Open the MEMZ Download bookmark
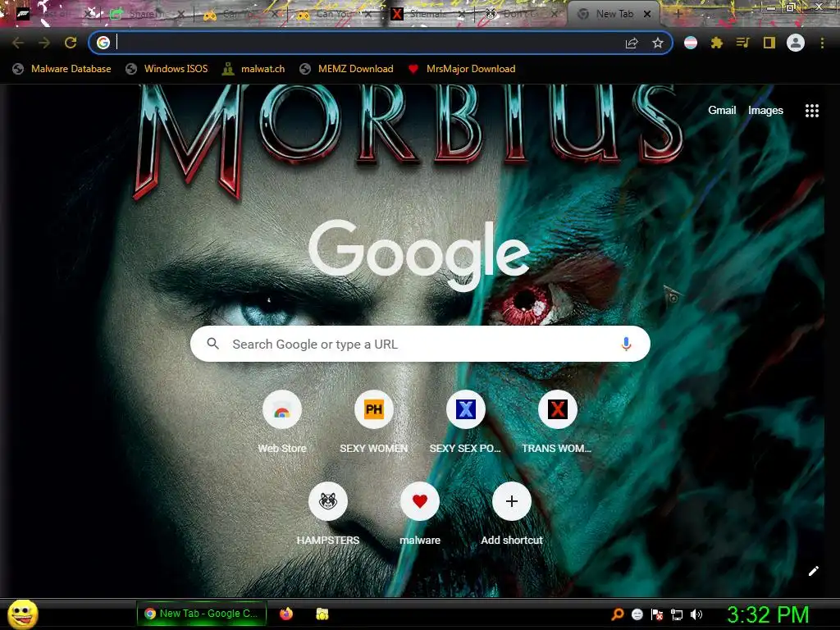The image size is (840, 630). (347, 69)
